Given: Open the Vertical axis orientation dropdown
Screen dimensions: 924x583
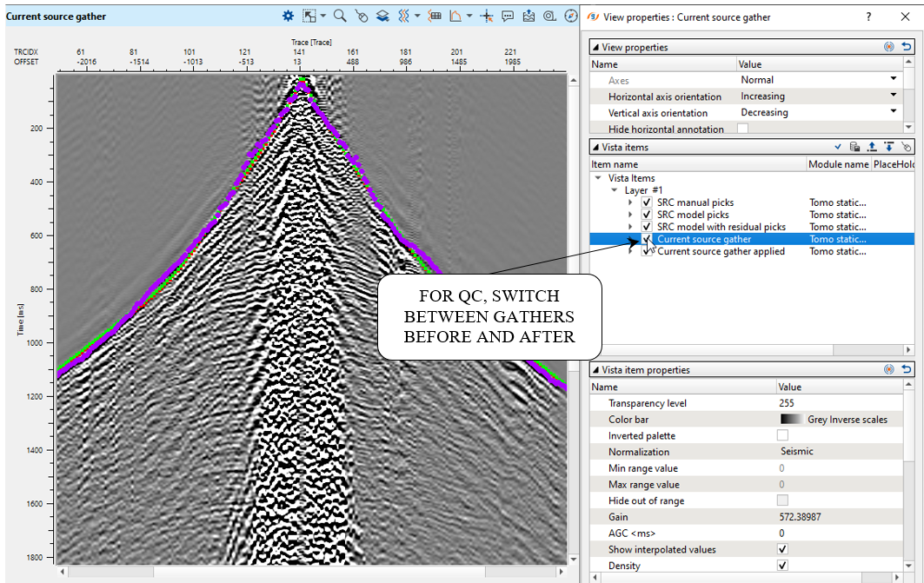Looking at the screenshot, I should (893, 112).
